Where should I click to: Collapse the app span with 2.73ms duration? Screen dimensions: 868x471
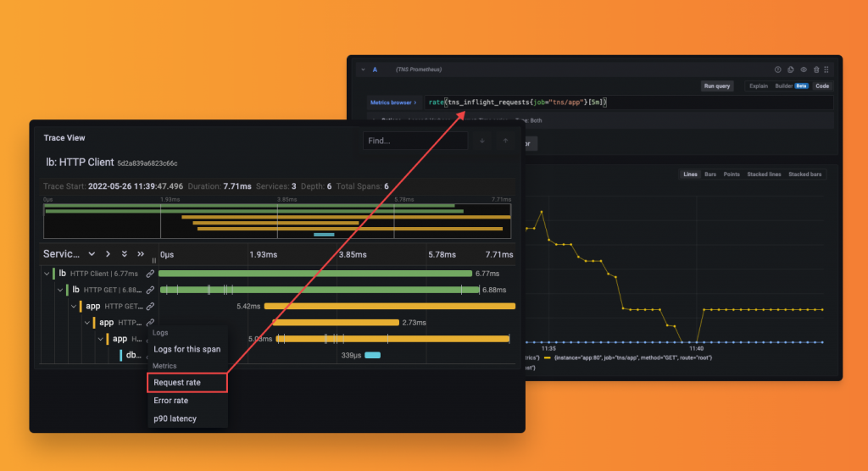[x=87, y=323]
